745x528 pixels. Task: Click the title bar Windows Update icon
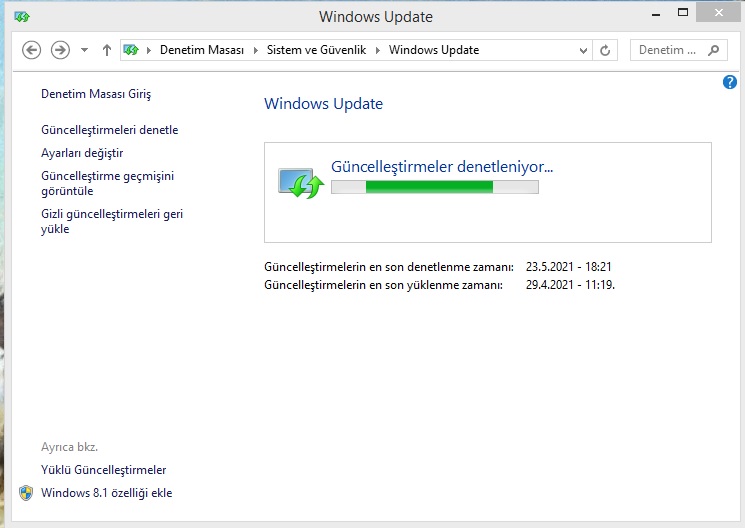pos(22,17)
